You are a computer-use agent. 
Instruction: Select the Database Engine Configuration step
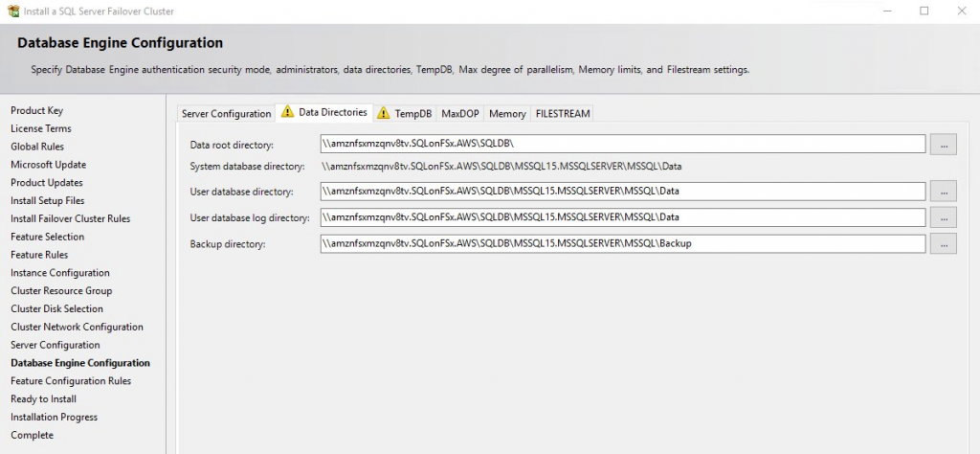[80, 363]
